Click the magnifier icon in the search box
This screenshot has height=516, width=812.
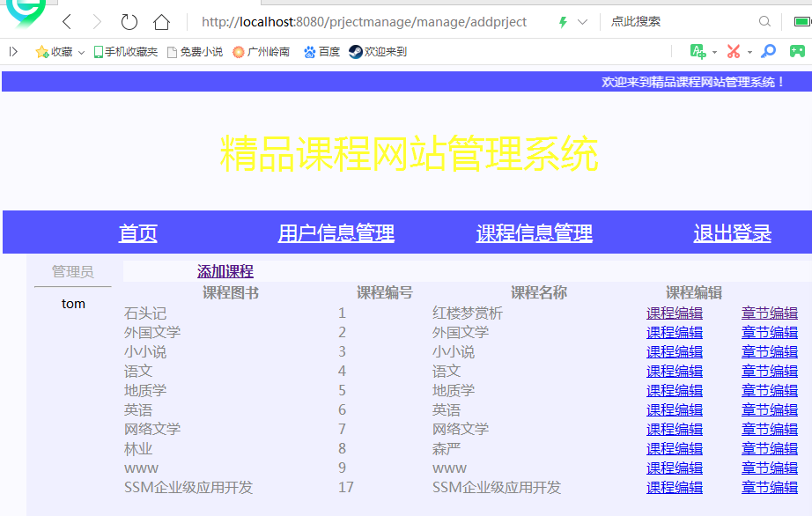(x=765, y=23)
